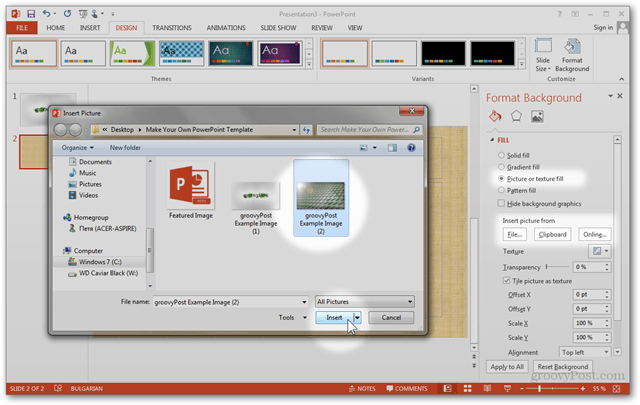Uncheck Tile picture as texture

pos(506,281)
